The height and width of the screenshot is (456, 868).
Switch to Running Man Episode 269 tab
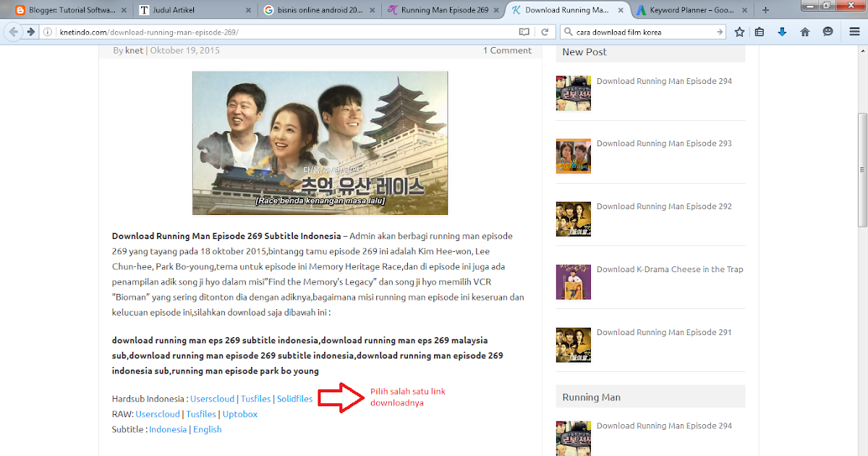[x=444, y=10]
